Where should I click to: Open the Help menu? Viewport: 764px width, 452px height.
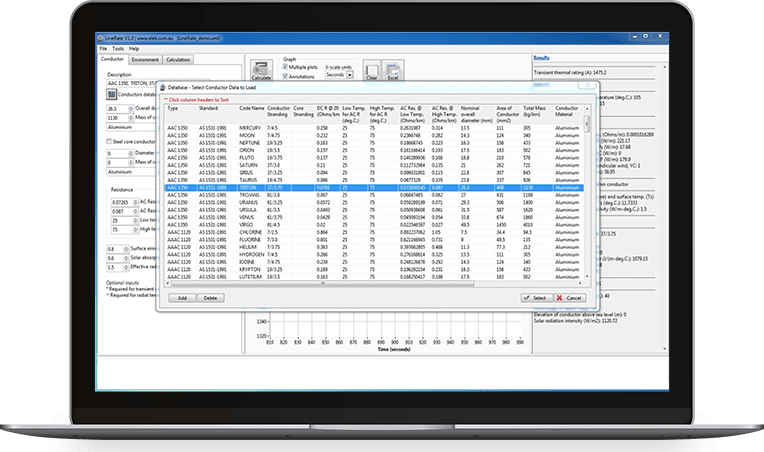click(x=134, y=49)
